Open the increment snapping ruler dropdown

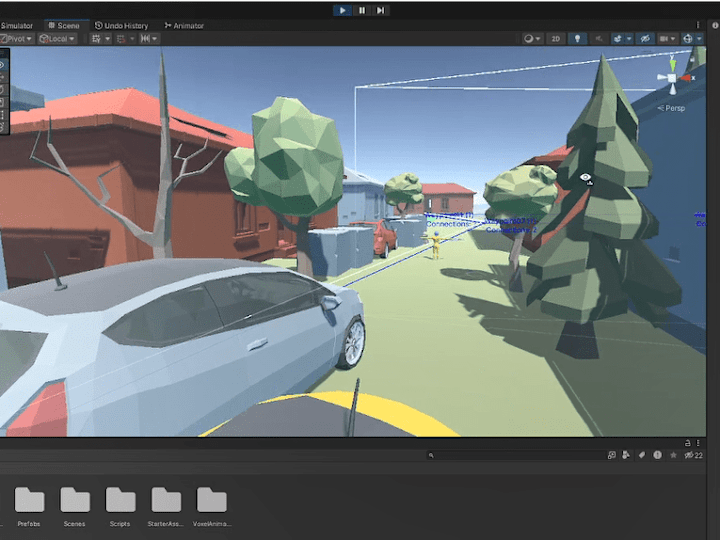tap(149, 39)
